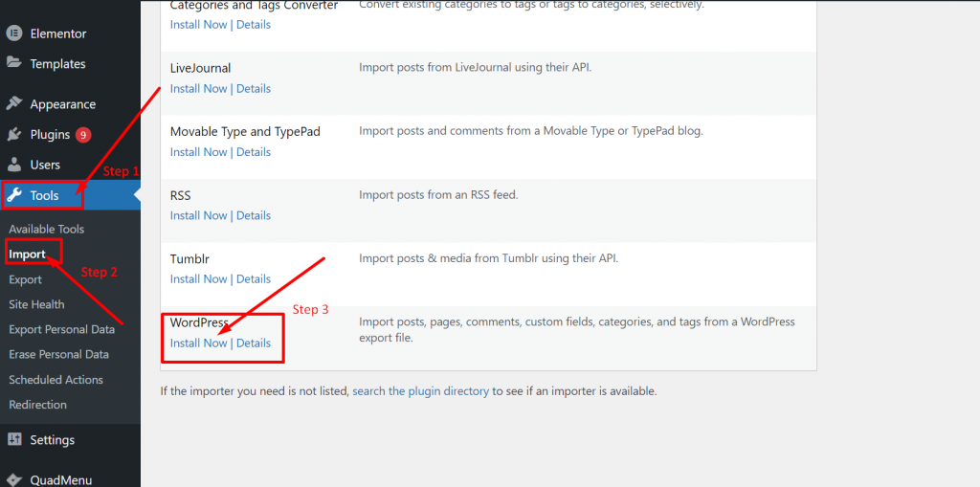Click the Settings sliders icon
Screen dimensions: 980x487
pyautogui.click(x=14, y=440)
